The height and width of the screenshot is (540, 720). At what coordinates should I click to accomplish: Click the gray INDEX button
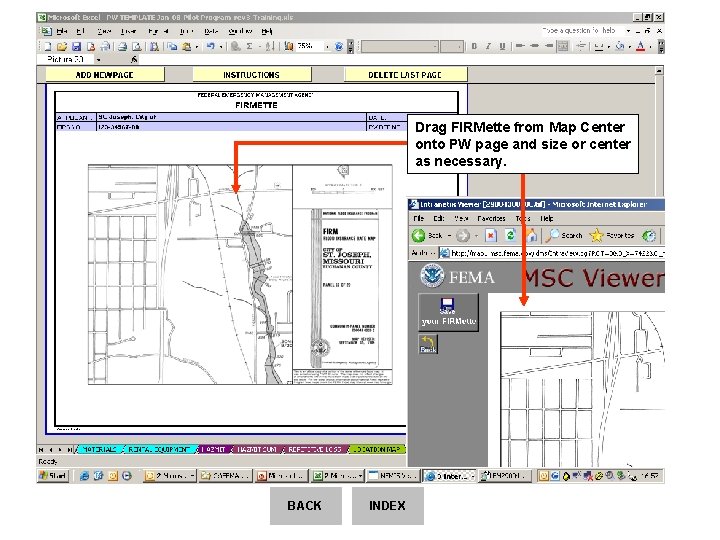coord(388,506)
